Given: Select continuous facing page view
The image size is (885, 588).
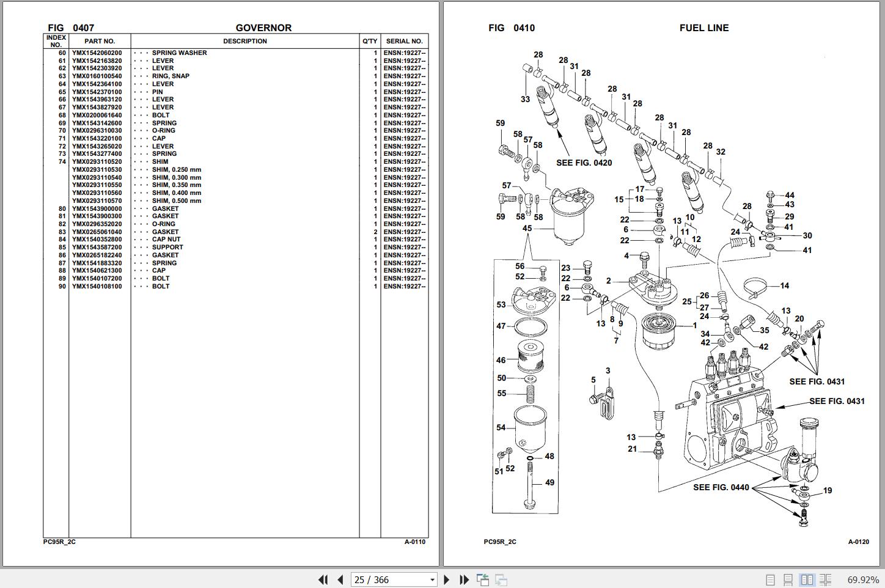Looking at the screenshot, I should pyautogui.click(x=825, y=579).
